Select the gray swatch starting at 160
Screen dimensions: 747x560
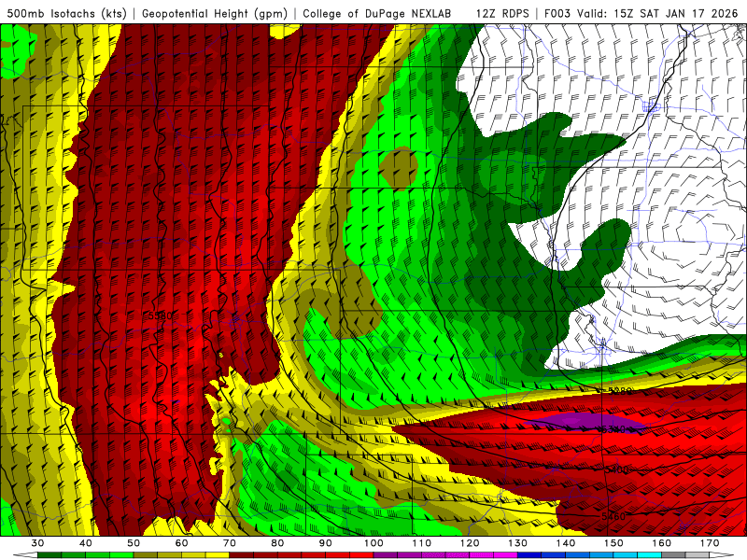(673, 554)
